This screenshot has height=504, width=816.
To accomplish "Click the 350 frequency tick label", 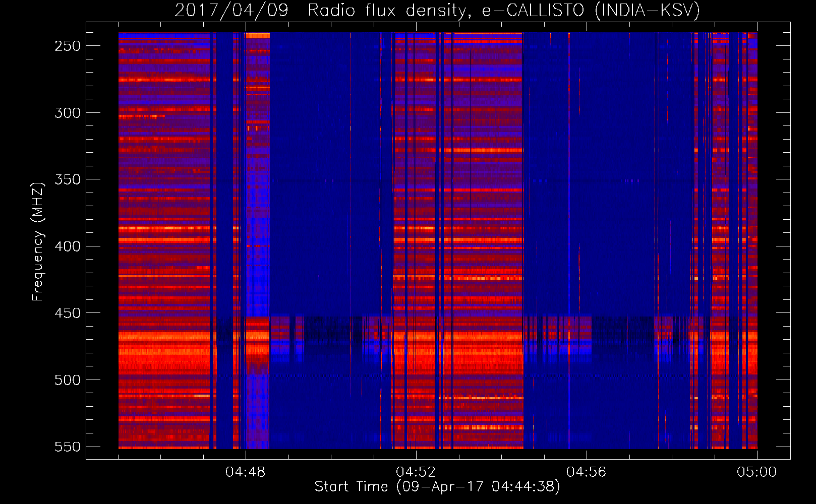I will coord(68,179).
